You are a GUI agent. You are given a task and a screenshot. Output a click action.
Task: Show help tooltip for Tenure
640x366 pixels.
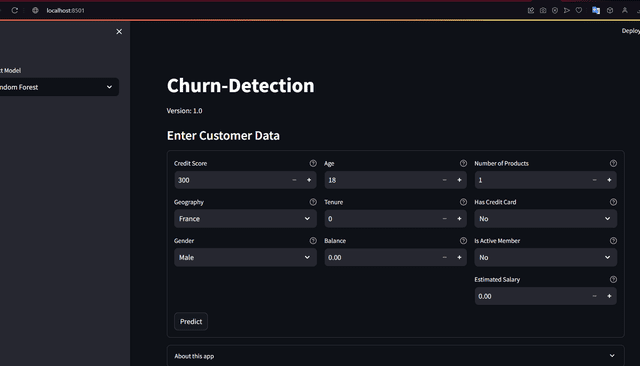463,202
